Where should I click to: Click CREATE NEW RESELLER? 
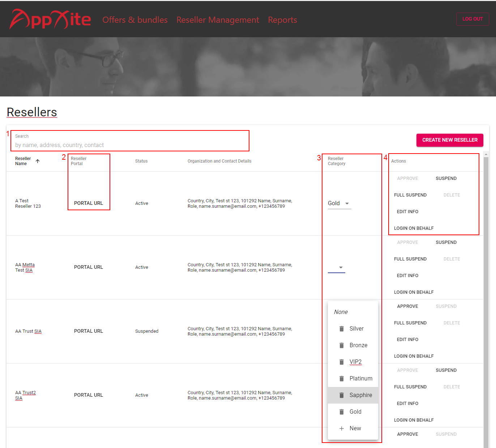[x=450, y=140]
